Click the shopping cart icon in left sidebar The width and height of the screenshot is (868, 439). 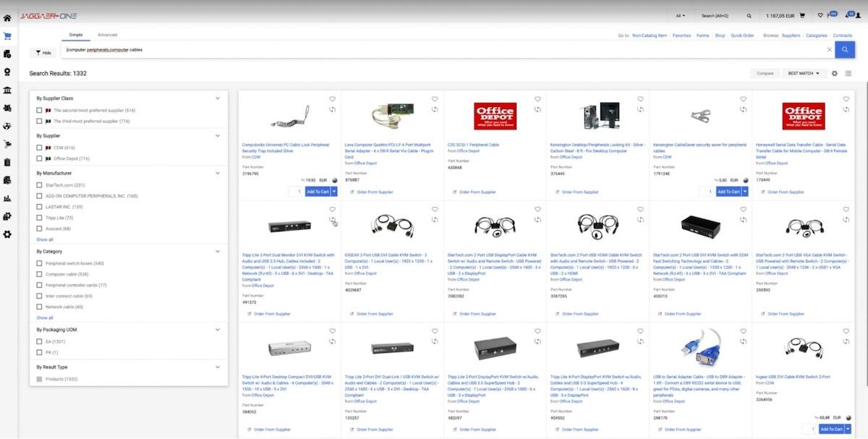[7, 36]
